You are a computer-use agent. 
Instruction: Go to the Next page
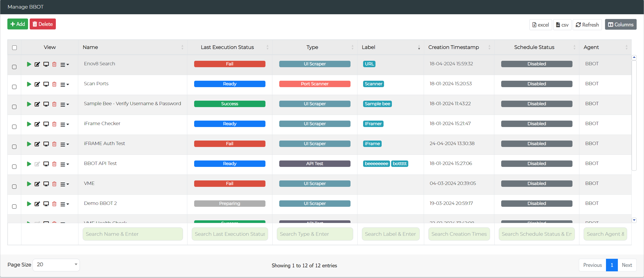click(x=627, y=265)
